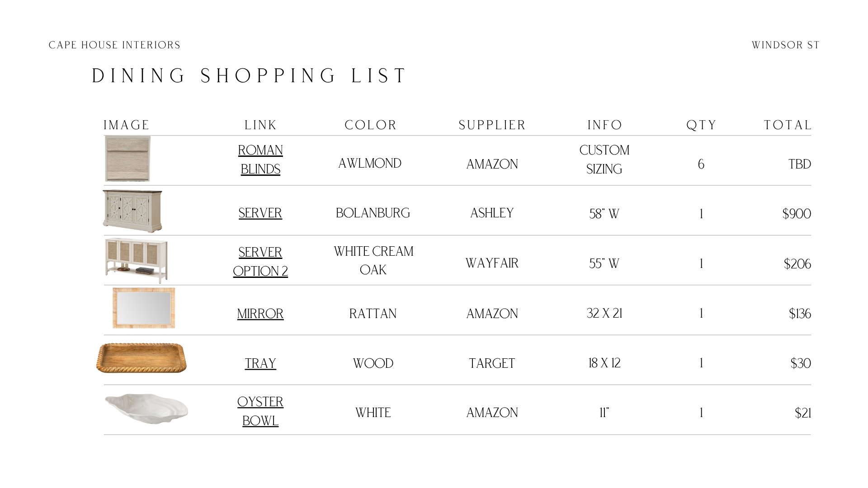Click the Windsor St label
The height and width of the screenshot is (488, 868).
click(786, 45)
